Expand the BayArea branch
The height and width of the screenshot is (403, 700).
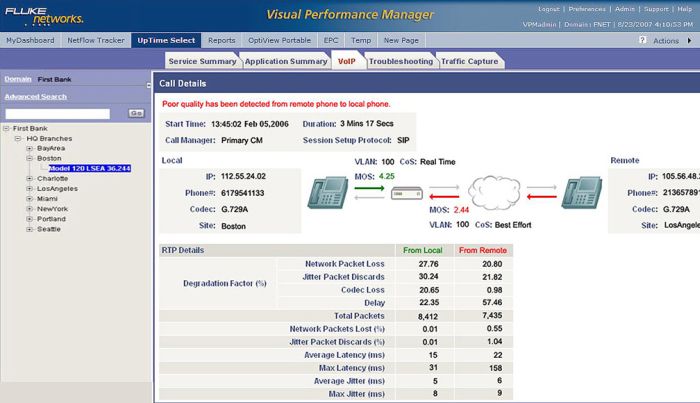(30, 148)
